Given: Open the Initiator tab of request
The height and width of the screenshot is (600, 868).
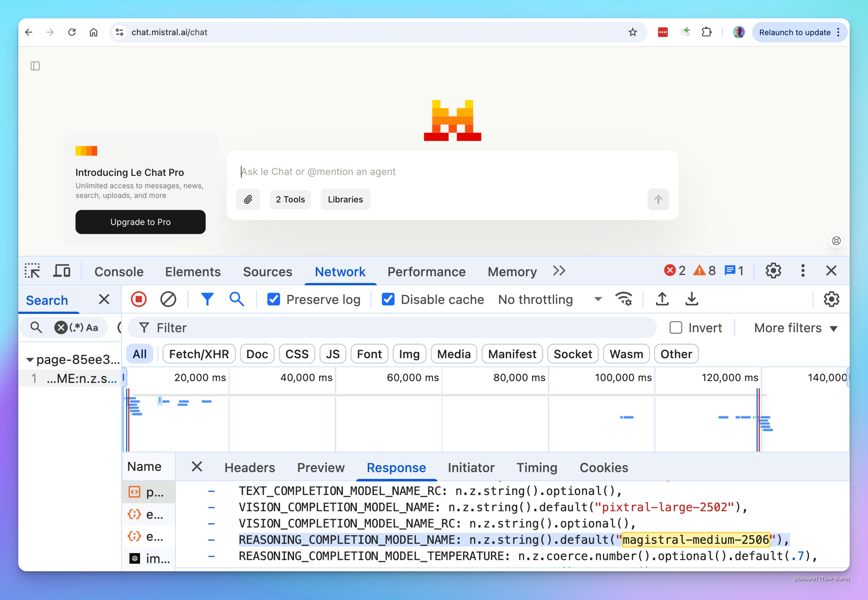Looking at the screenshot, I should (471, 468).
